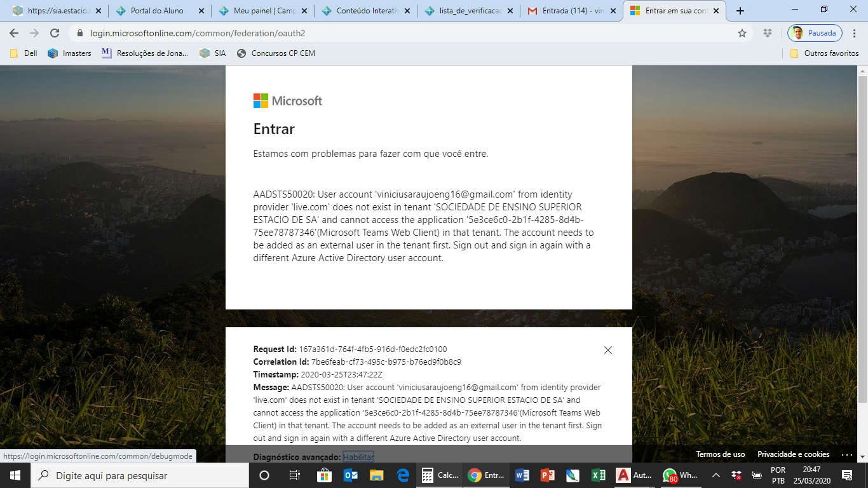Open the Concursos CP CEM bookmark
The width and height of the screenshot is (868, 488).
276,53
